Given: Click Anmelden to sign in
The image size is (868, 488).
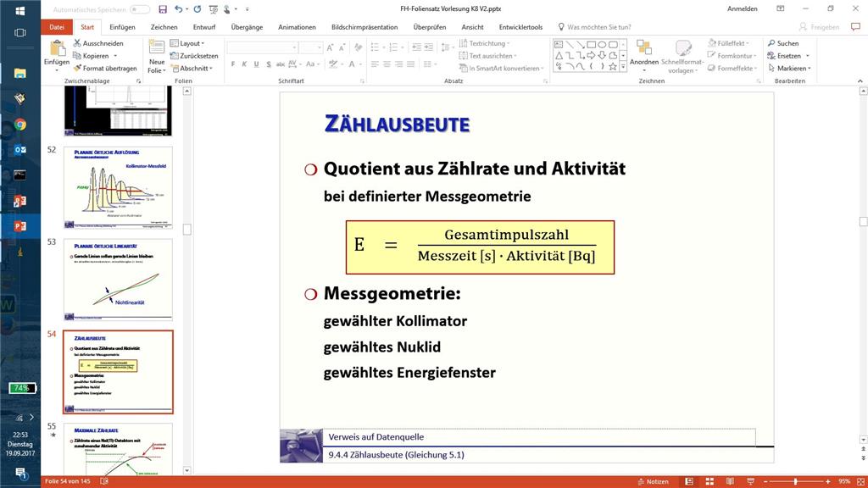Looking at the screenshot, I should (x=743, y=8).
